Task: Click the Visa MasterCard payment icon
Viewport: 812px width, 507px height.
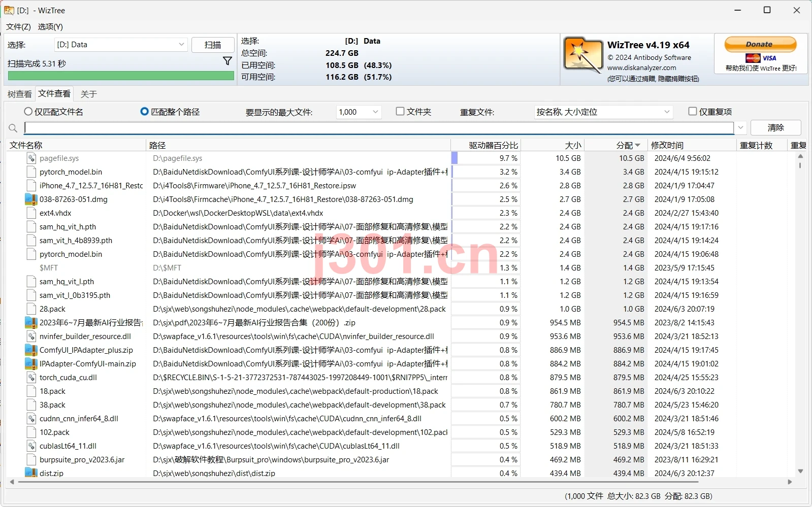Action: tap(761, 58)
